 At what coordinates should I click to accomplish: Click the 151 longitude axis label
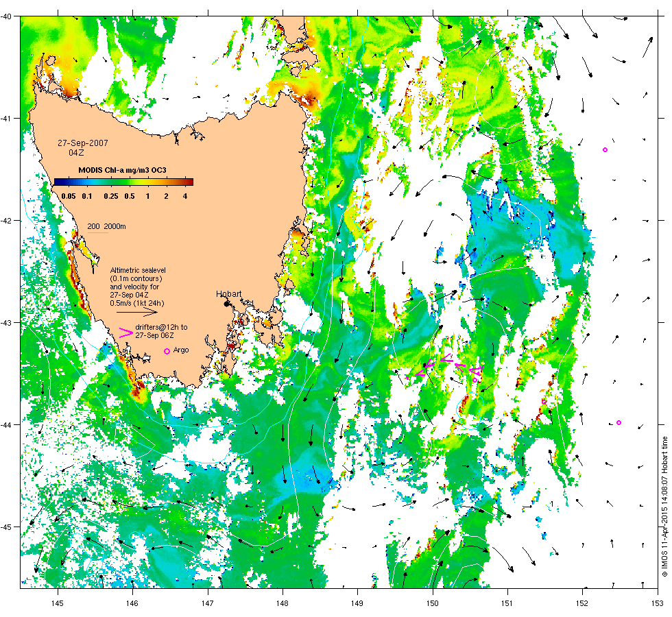coord(507,603)
